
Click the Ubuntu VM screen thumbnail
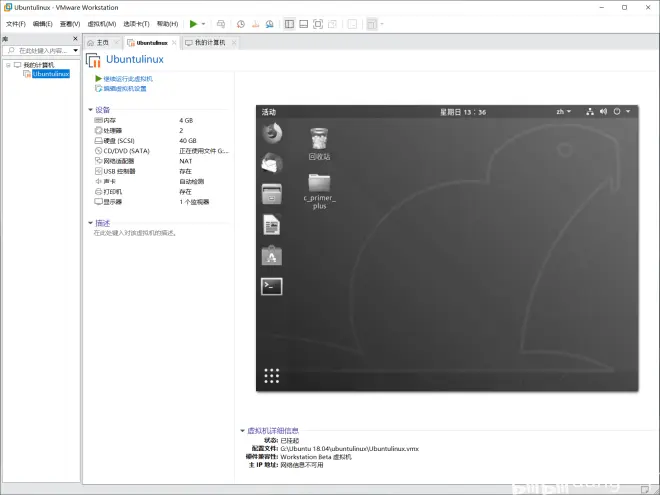click(x=447, y=248)
